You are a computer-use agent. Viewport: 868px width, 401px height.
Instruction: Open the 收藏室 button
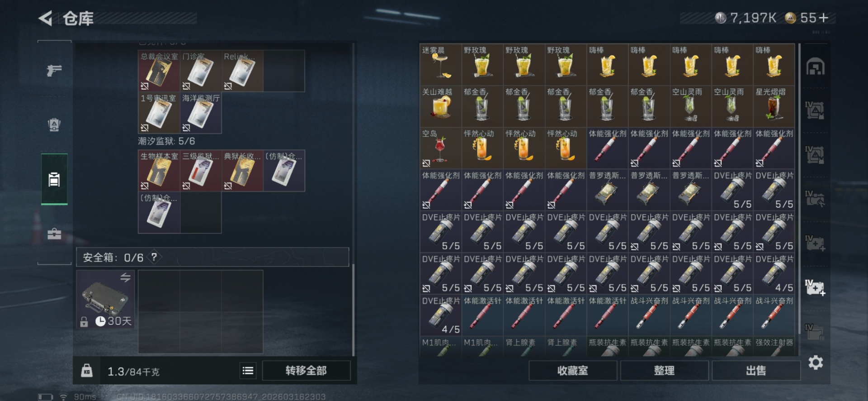click(x=573, y=371)
